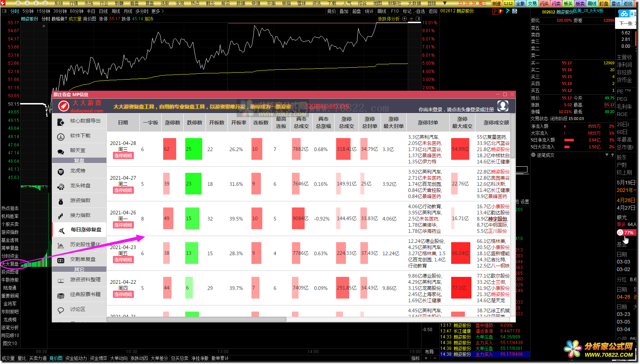The image size is (640, 364).
Task: Click the 全撤 cancel-all button
Action: coord(520,3)
